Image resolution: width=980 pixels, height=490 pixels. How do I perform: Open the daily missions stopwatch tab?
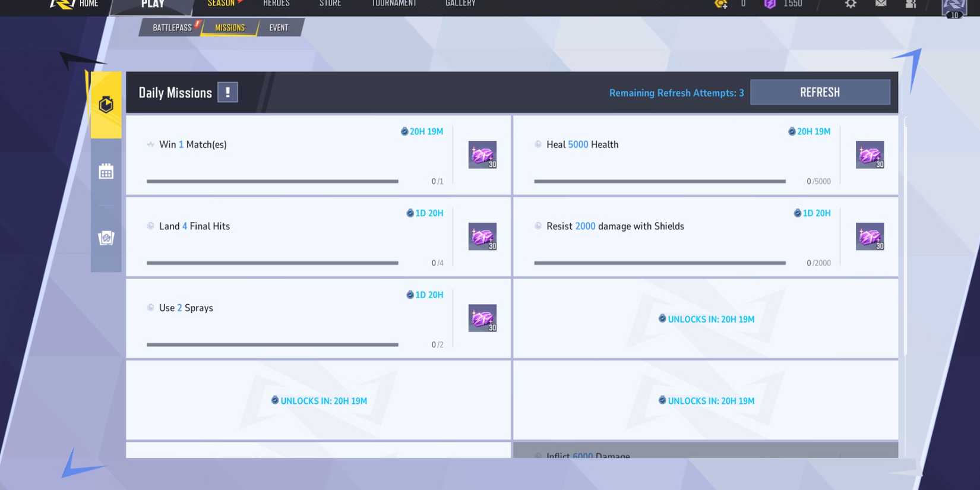tap(106, 105)
